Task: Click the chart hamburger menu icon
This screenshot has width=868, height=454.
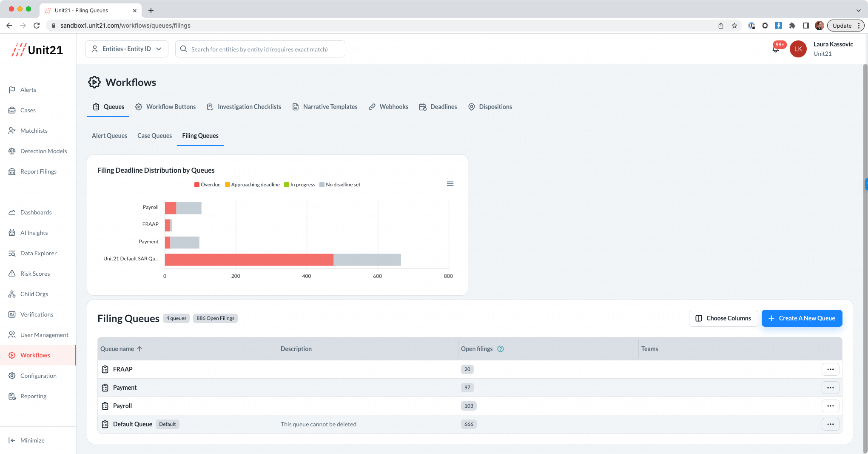Action: [450, 184]
